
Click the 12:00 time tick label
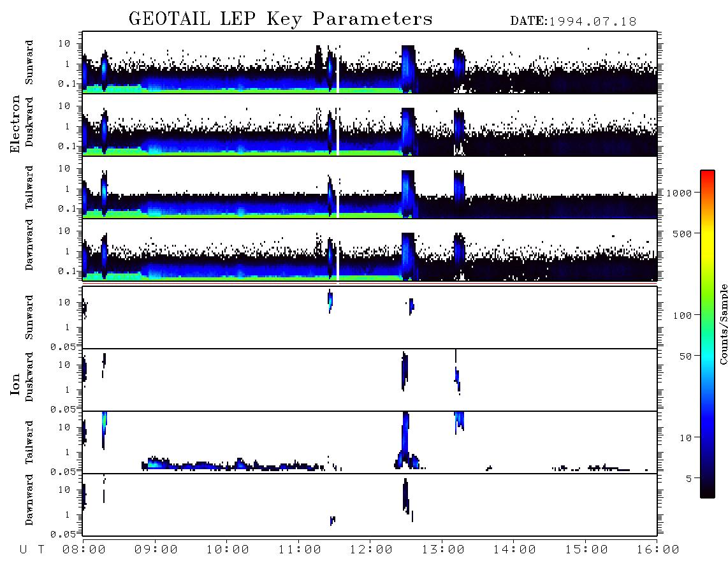coord(371,550)
